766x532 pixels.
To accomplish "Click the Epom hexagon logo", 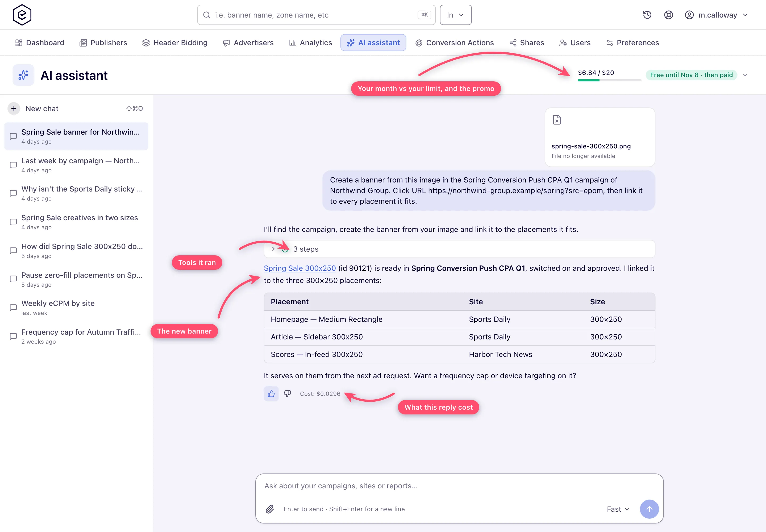I will click(22, 15).
